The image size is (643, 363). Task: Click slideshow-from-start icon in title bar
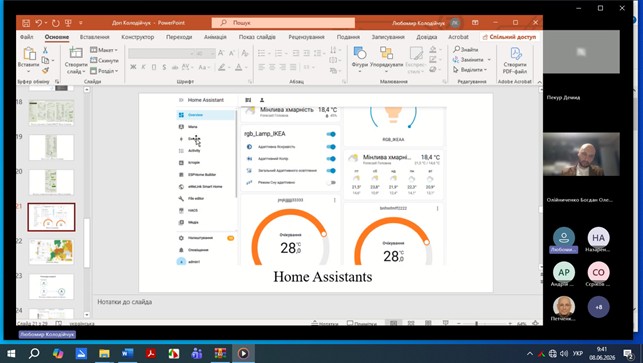click(x=68, y=23)
